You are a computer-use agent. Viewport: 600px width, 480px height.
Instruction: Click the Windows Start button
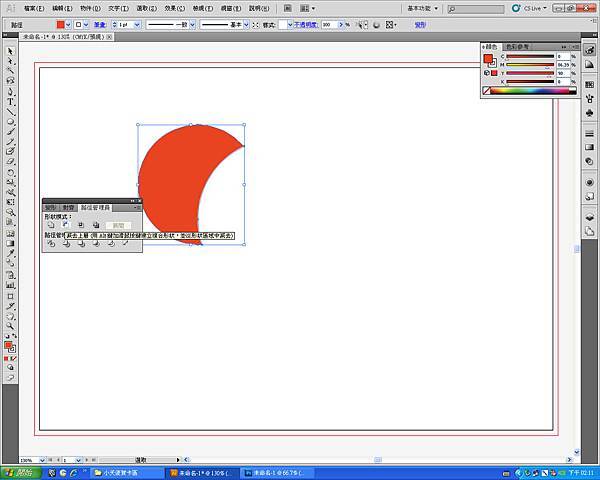21,473
